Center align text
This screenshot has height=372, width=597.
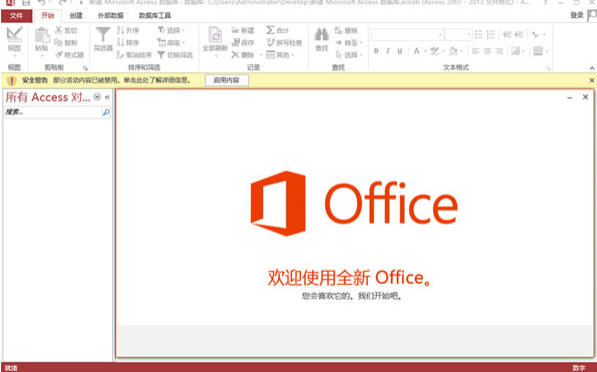pyautogui.click(x=487, y=51)
